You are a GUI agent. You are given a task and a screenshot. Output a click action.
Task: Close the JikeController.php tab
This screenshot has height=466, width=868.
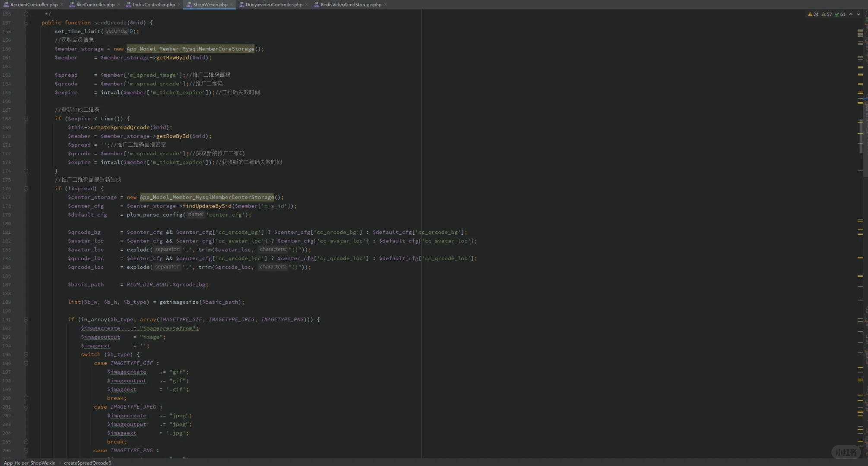(x=119, y=4)
